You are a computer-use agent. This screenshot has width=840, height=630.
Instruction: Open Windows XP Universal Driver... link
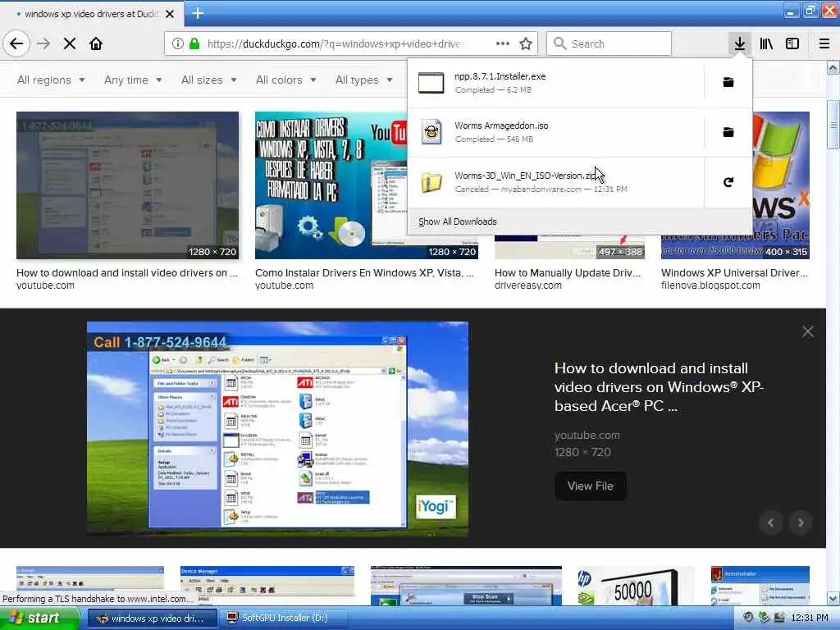(x=734, y=272)
